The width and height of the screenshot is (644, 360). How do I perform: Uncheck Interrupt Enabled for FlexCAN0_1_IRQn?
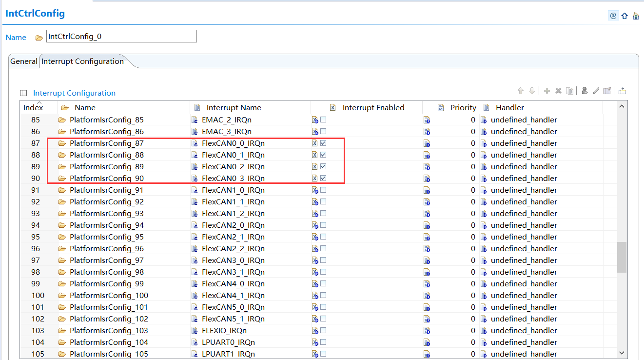coord(323,155)
